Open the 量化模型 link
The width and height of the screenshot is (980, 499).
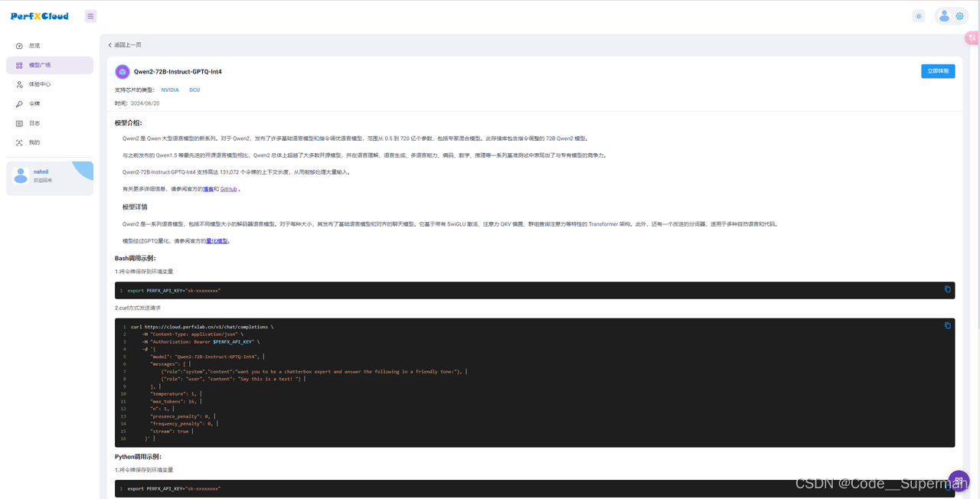[x=217, y=241]
